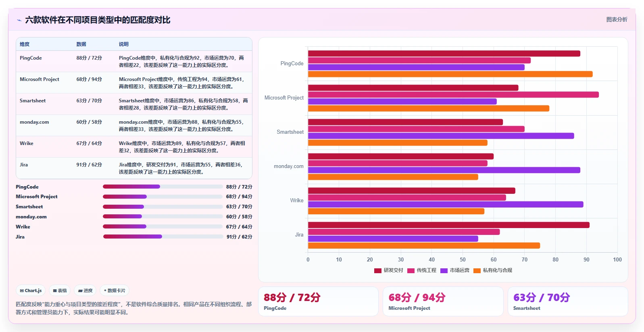Click the 50 tick on chart x-axis
The image size is (644, 332).
tap(463, 259)
